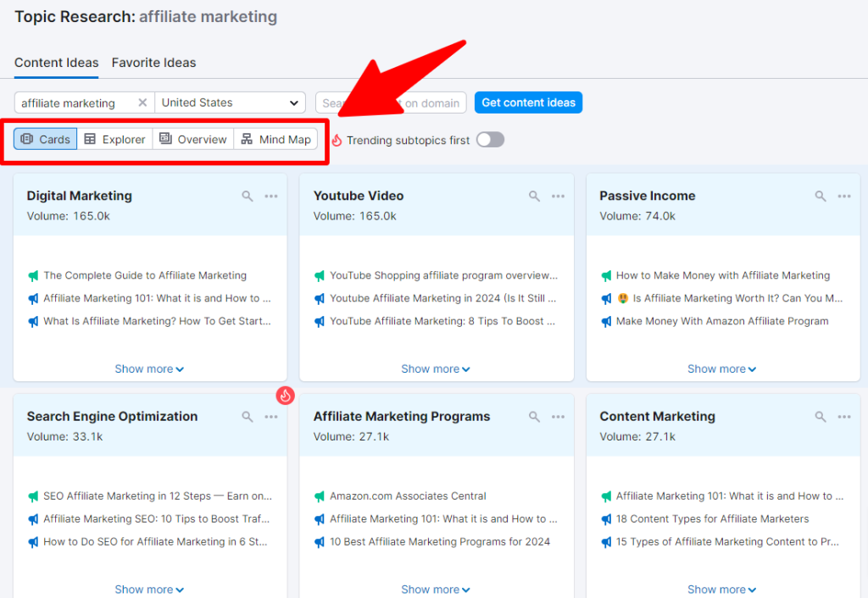Open the three-dot menu on Content Marketing card
This screenshot has height=598, width=868.
pyautogui.click(x=844, y=417)
